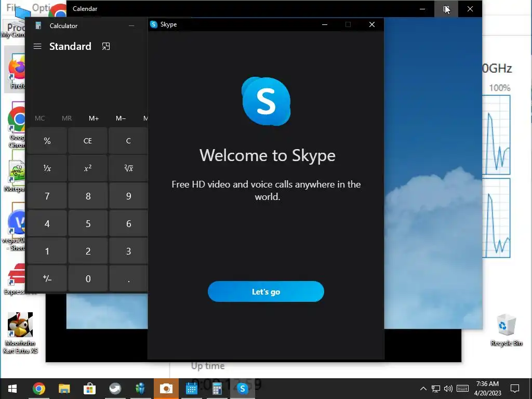The image size is (532, 399).
Task: Click the CE key in Calculator
Action: (x=87, y=141)
